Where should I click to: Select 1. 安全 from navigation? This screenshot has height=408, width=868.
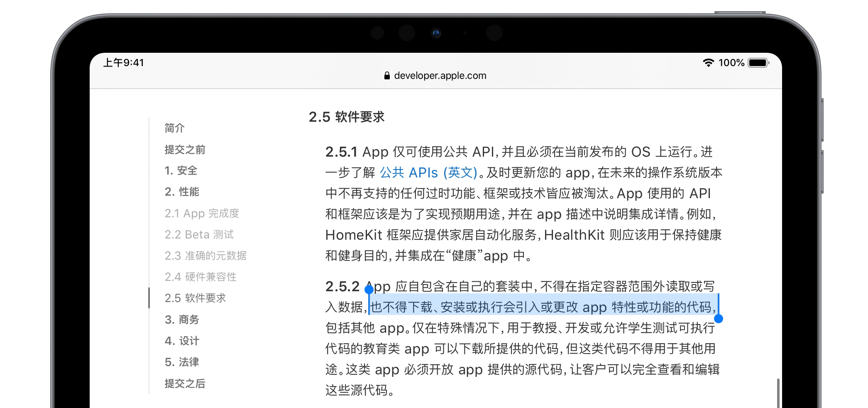click(x=181, y=171)
